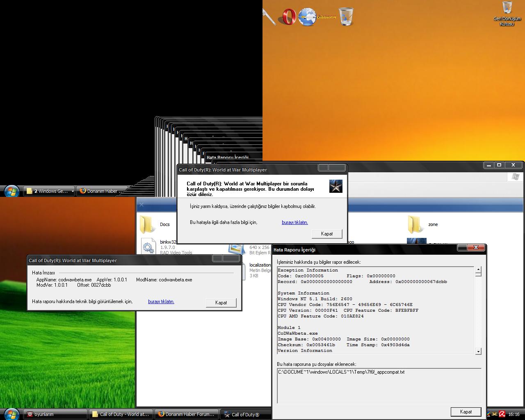The height and width of the screenshot is (420, 525).
Task: Switch to Donanım Haber Forum... Firefox taskbar button
Action: pos(187,414)
